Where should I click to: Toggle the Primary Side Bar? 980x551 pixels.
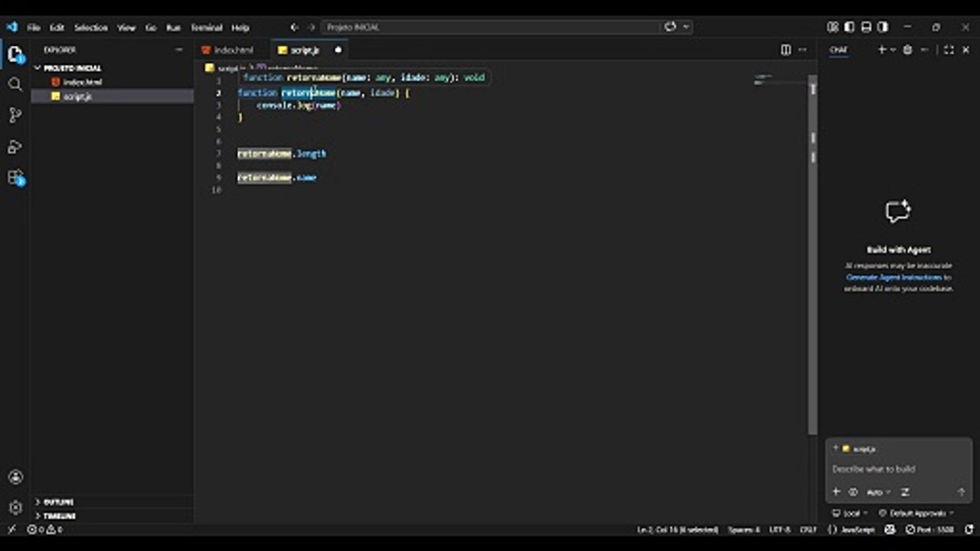[x=849, y=27]
